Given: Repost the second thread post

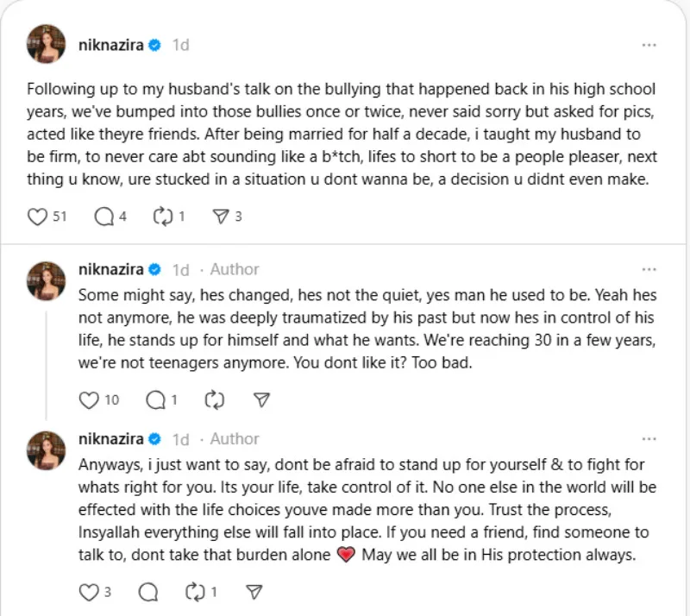Looking at the screenshot, I should coord(214,399).
